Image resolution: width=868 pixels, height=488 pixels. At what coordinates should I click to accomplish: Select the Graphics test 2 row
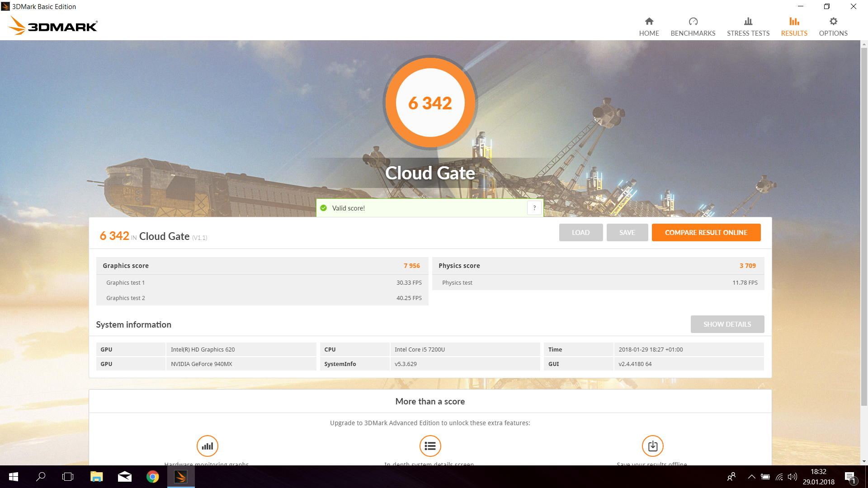[262, 298]
